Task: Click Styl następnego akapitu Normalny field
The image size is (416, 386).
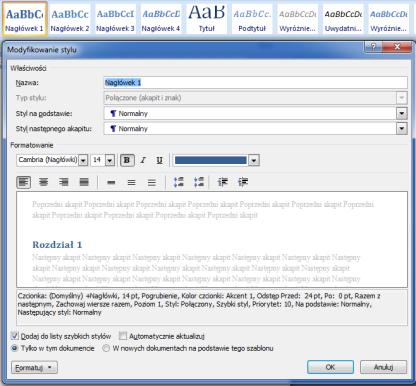Action: [x=250, y=129]
